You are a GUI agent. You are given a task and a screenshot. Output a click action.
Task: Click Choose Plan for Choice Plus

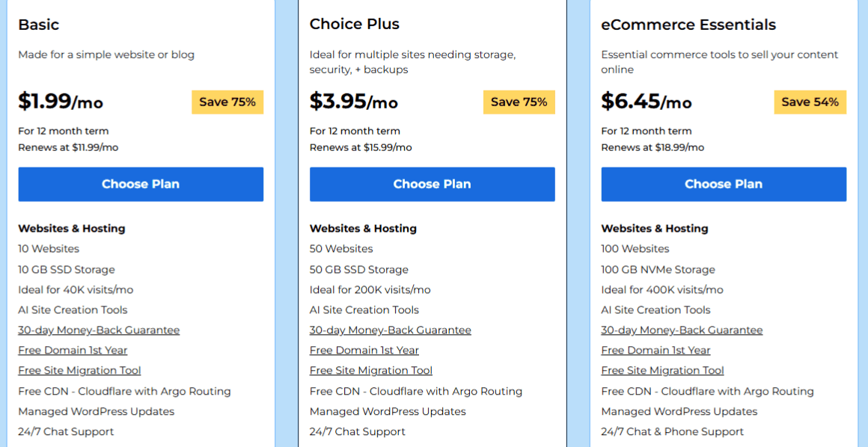432,184
